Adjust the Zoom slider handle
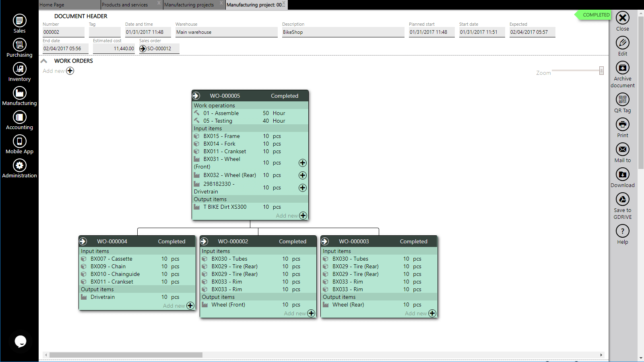 point(601,71)
